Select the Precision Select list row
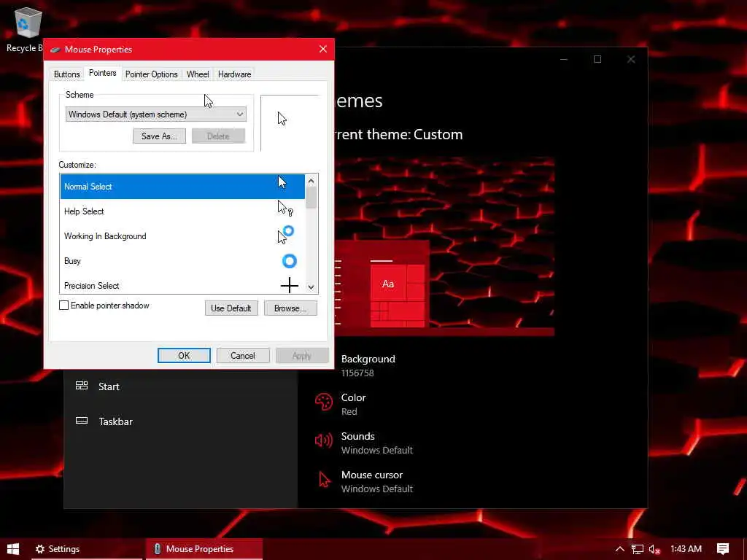The height and width of the screenshot is (560, 747). click(x=182, y=285)
